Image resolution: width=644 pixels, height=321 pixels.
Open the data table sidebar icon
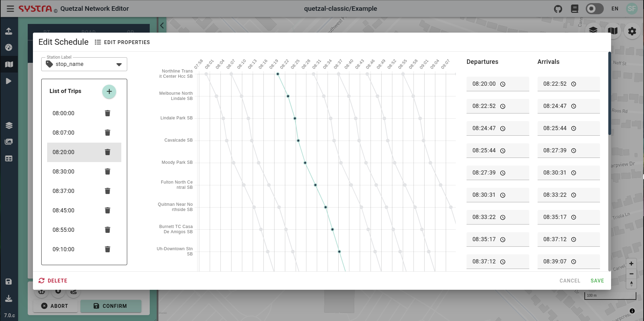(x=9, y=159)
